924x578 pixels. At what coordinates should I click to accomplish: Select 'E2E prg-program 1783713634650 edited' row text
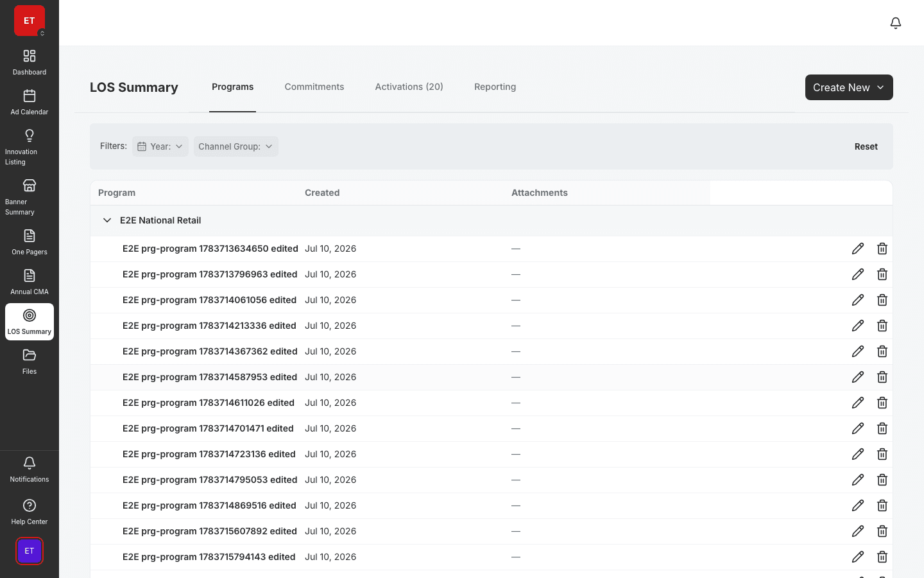[210, 249]
